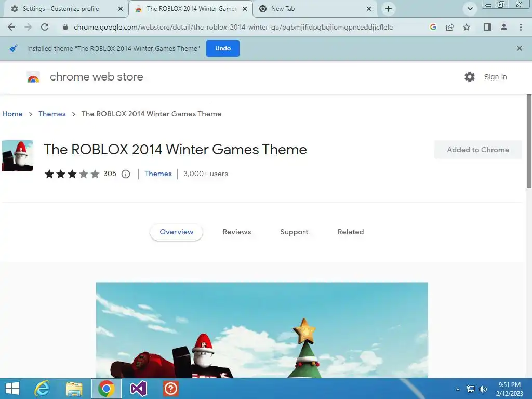This screenshot has height=399, width=532.
Task: Click the Chrome Web Store logo
Action: coord(33,77)
